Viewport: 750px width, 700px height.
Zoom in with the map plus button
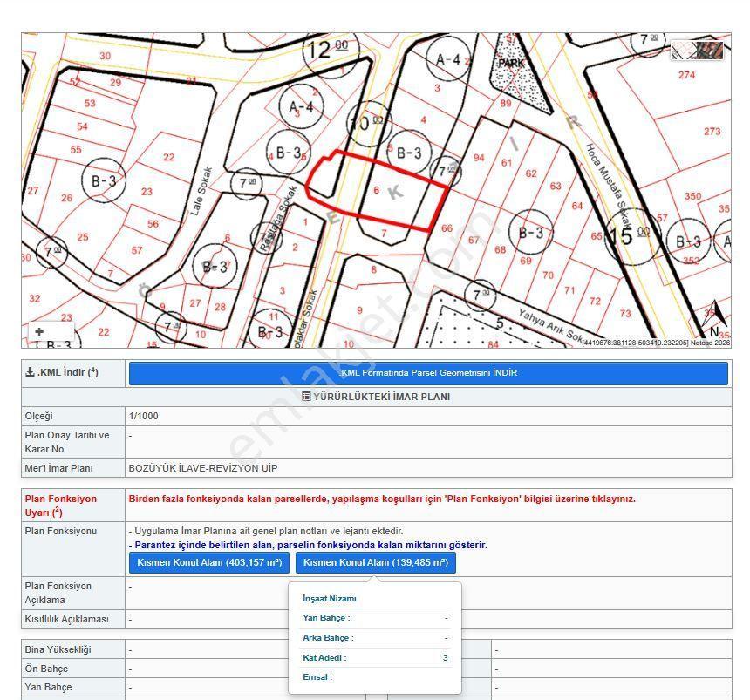[x=39, y=331]
